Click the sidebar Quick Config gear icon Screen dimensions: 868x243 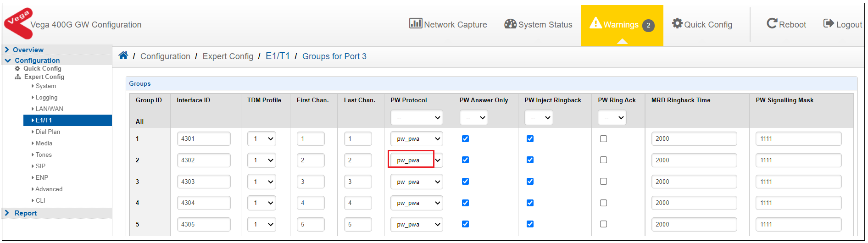click(17, 68)
